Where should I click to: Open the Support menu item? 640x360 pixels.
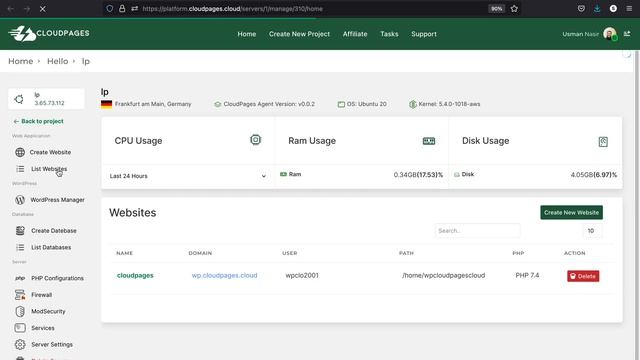pyautogui.click(x=424, y=34)
